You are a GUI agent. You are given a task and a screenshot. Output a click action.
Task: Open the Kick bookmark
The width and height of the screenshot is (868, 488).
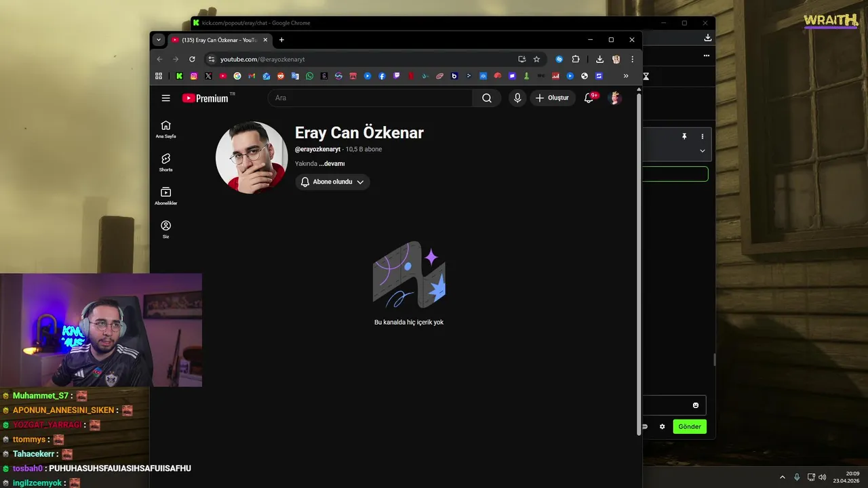pos(179,76)
